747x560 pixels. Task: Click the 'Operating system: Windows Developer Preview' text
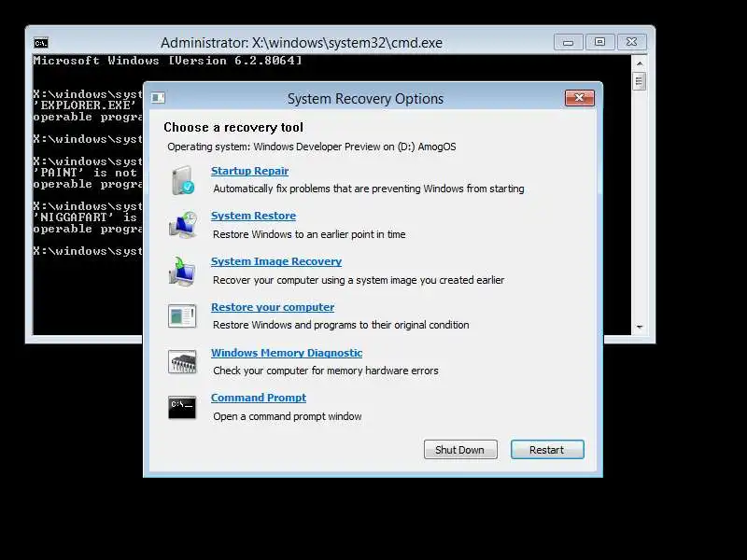(x=312, y=147)
